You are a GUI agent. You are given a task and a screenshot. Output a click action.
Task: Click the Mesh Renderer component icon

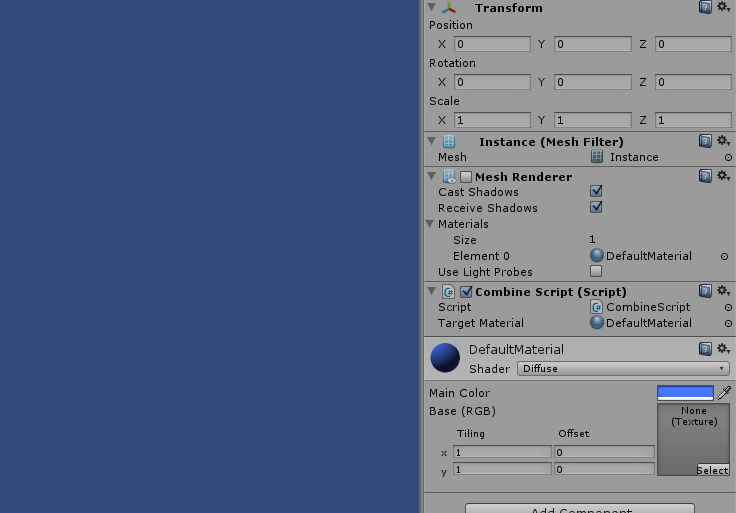[449, 176]
